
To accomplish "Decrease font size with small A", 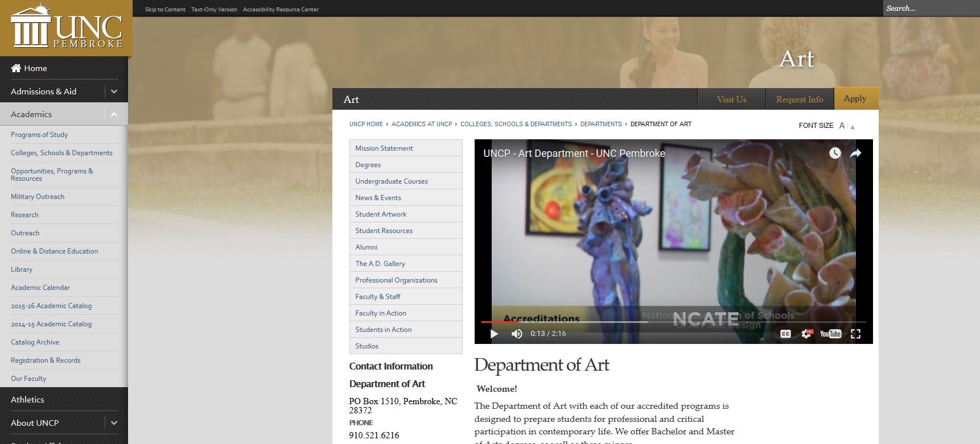I will click(x=853, y=127).
